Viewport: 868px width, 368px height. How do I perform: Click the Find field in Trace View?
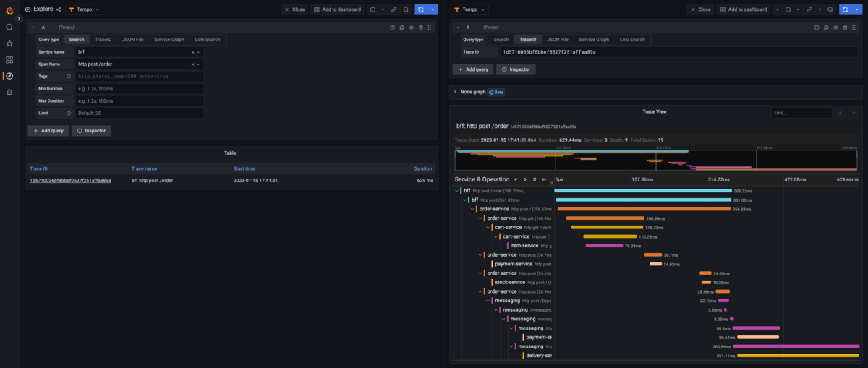point(801,113)
